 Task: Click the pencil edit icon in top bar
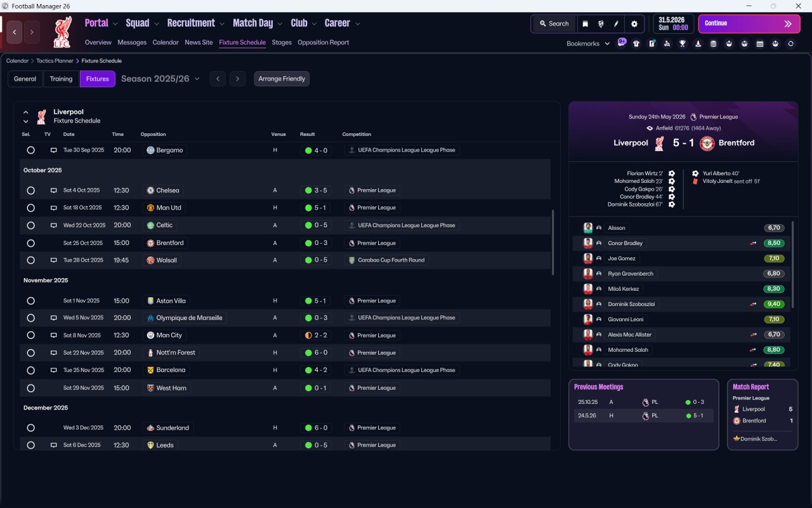click(616, 23)
